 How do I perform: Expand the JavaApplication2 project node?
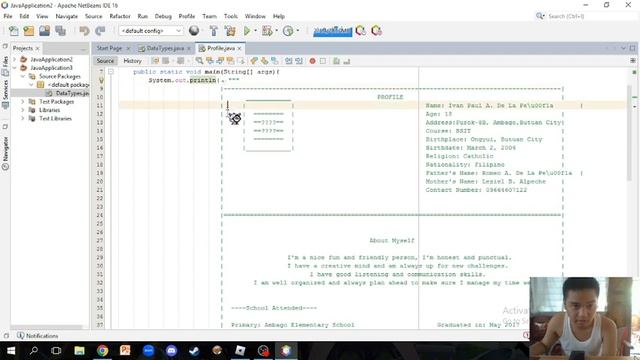pos(15,60)
